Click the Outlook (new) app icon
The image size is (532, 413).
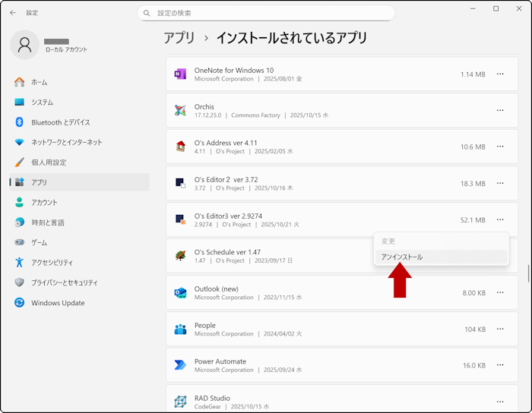tap(180, 293)
